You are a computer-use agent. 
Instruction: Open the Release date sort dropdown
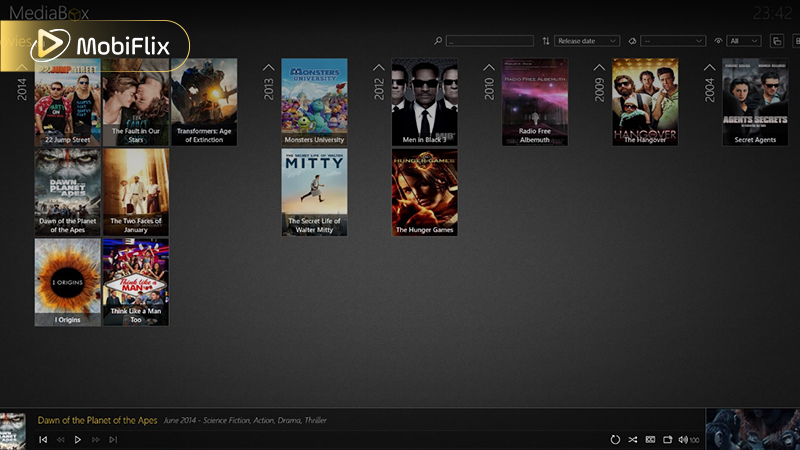point(587,41)
